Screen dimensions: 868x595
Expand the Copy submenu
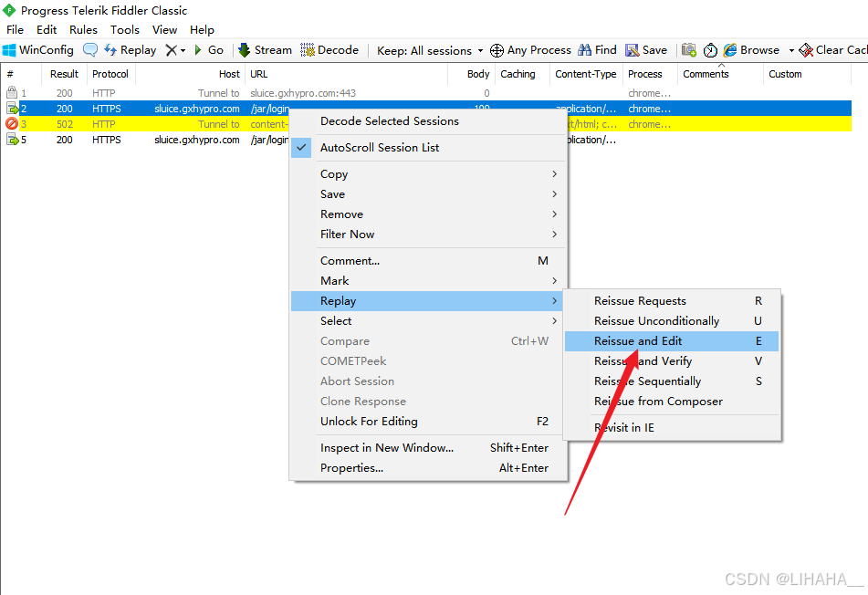[429, 174]
